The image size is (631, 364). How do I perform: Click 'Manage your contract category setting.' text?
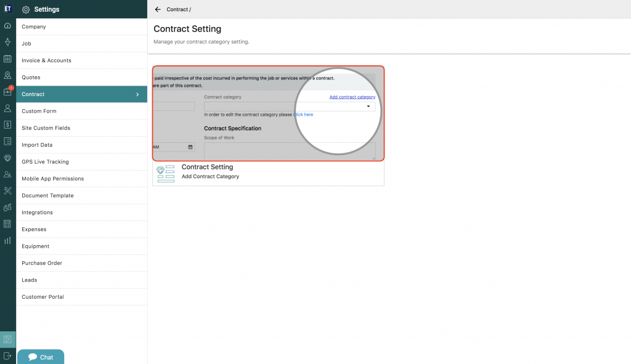click(x=202, y=42)
